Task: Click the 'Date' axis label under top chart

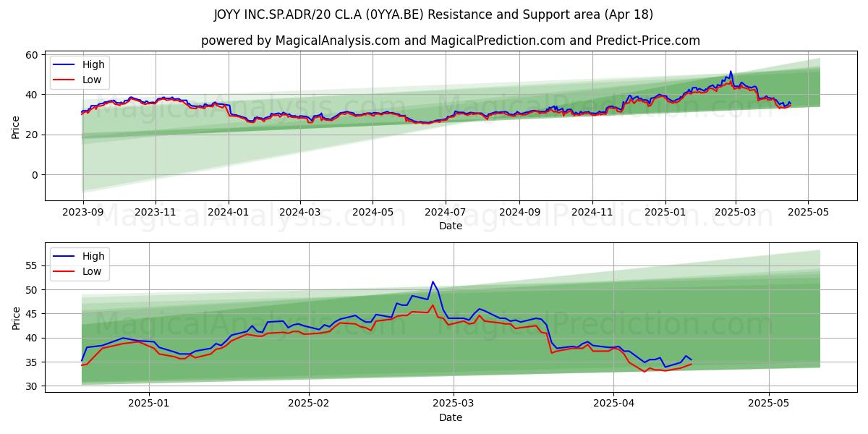Action: point(451,226)
